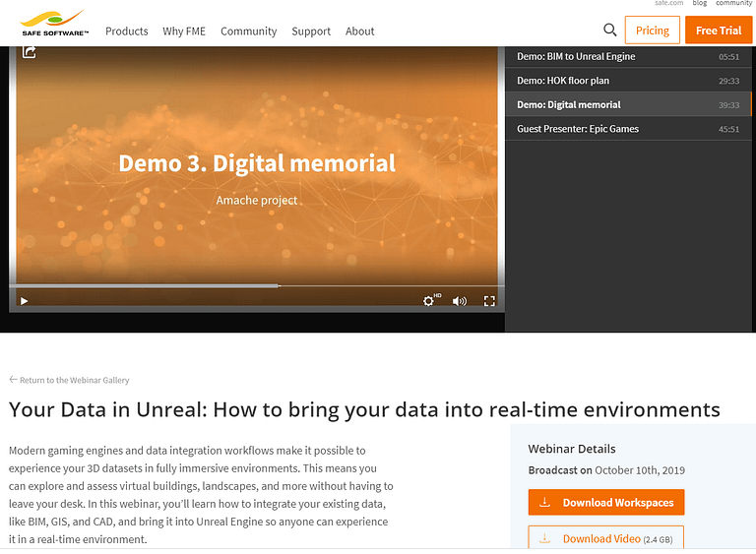Open the Community menu
This screenshot has width=756, height=554.
coord(249,31)
